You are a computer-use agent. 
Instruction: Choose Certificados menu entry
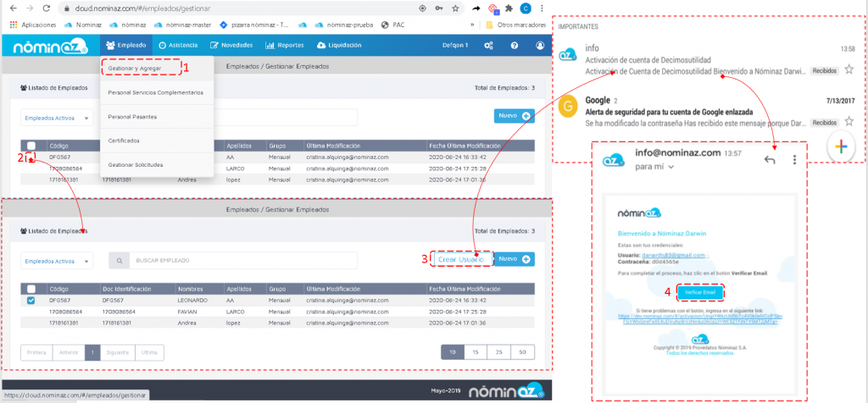[x=124, y=141]
